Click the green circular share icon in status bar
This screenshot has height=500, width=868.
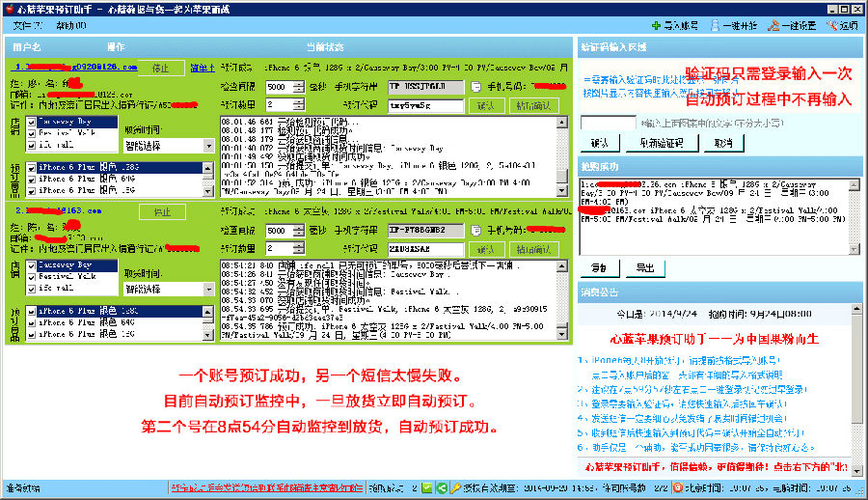click(x=441, y=488)
